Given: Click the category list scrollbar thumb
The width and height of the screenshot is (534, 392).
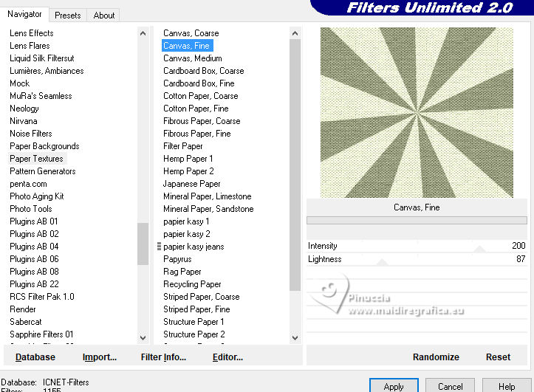Looking at the screenshot, I should [143, 244].
